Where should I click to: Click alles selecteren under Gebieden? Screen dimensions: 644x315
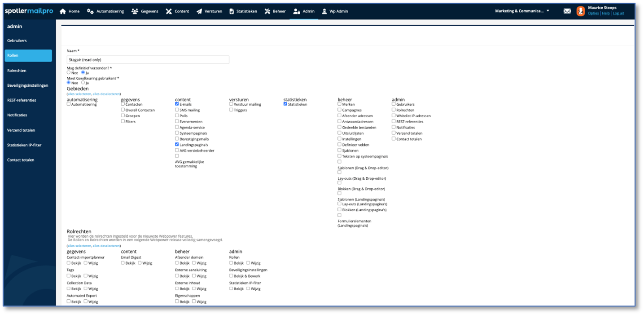click(x=79, y=94)
